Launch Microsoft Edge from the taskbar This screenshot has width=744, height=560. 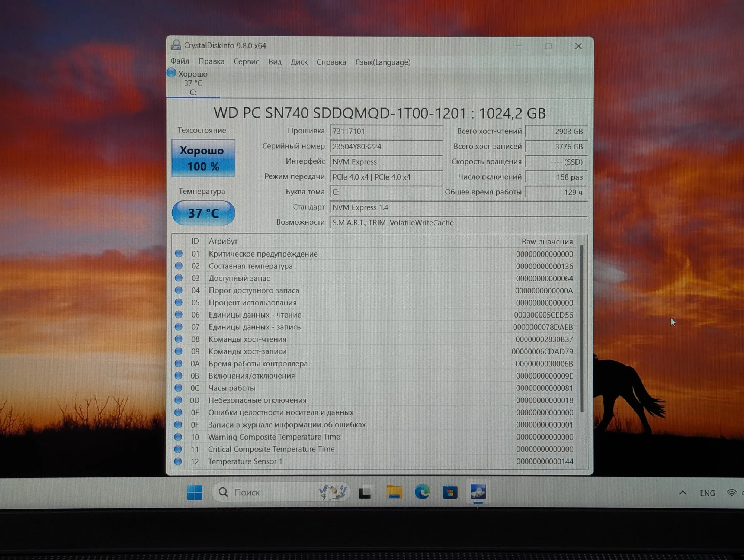[x=422, y=492]
